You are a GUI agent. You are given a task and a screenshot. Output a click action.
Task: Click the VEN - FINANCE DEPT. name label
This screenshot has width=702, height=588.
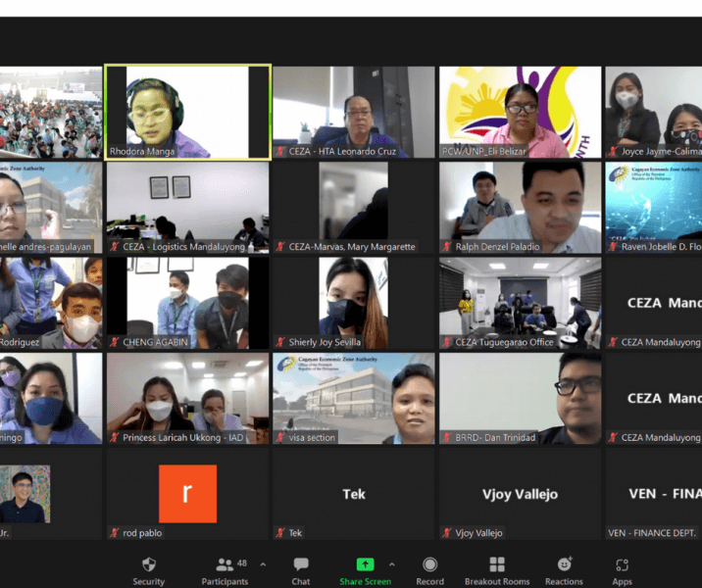[x=651, y=532]
